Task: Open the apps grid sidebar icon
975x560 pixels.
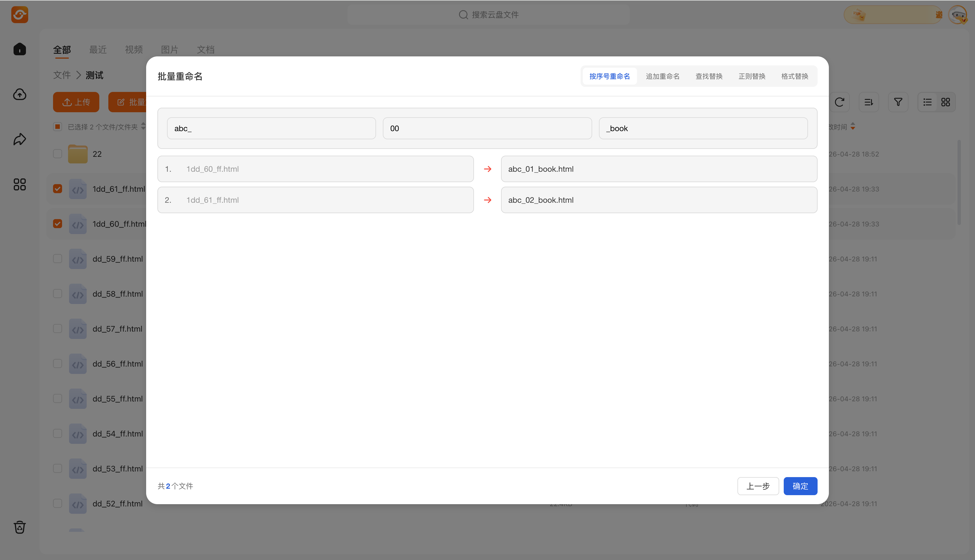Action: [20, 184]
